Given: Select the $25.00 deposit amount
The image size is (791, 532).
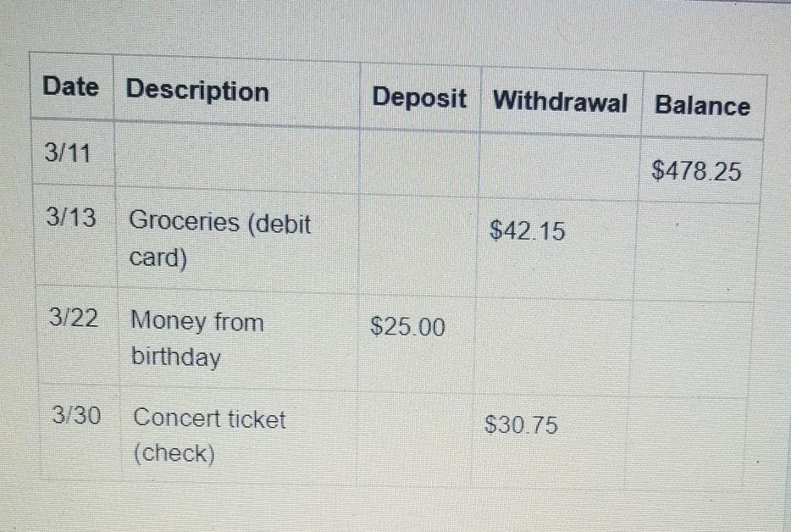Looking at the screenshot, I should click(x=407, y=326).
